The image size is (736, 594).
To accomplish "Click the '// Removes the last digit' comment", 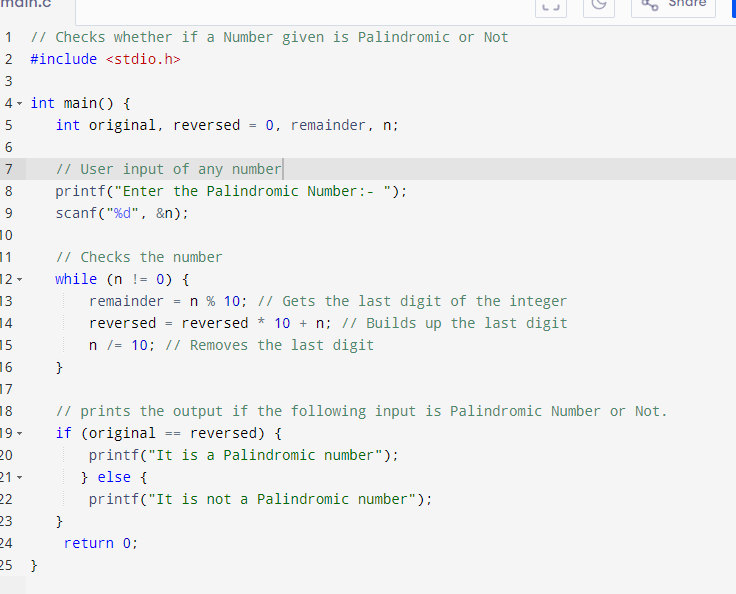I will click(269, 345).
